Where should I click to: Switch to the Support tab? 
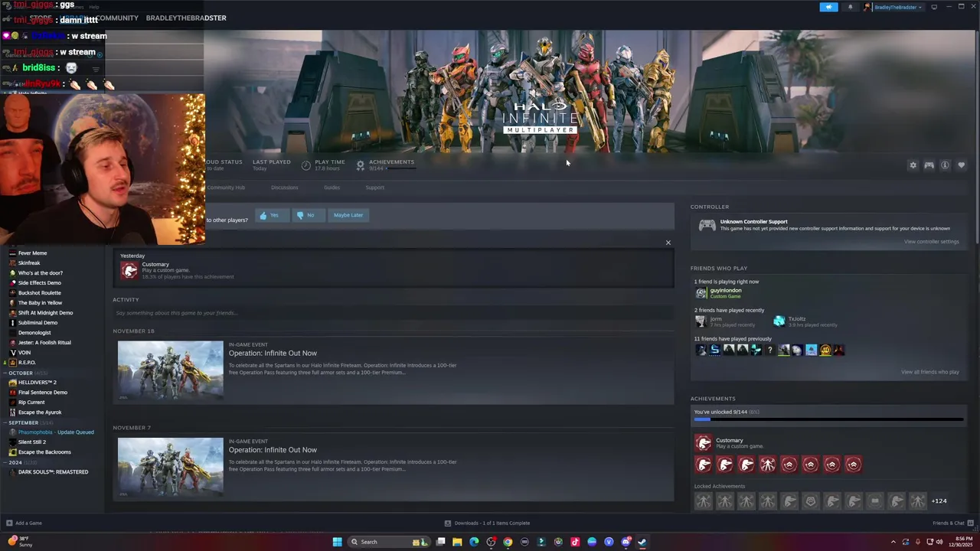point(374,187)
